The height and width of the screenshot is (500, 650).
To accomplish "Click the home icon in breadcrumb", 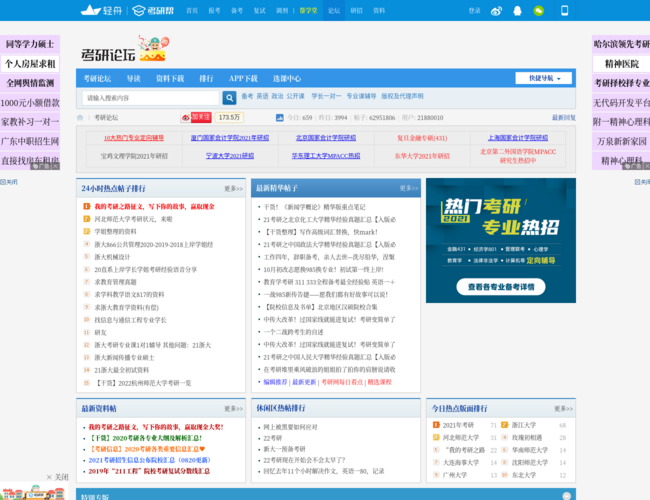I will pyautogui.click(x=80, y=118).
